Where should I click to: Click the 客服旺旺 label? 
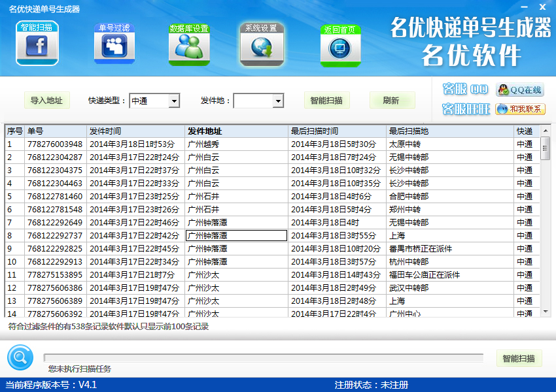click(466, 109)
